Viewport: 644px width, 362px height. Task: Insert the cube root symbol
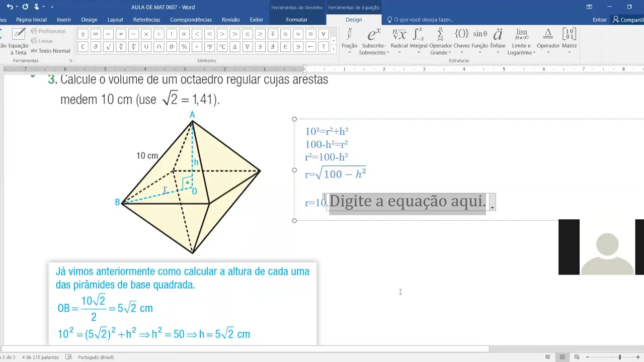(121, 47)
